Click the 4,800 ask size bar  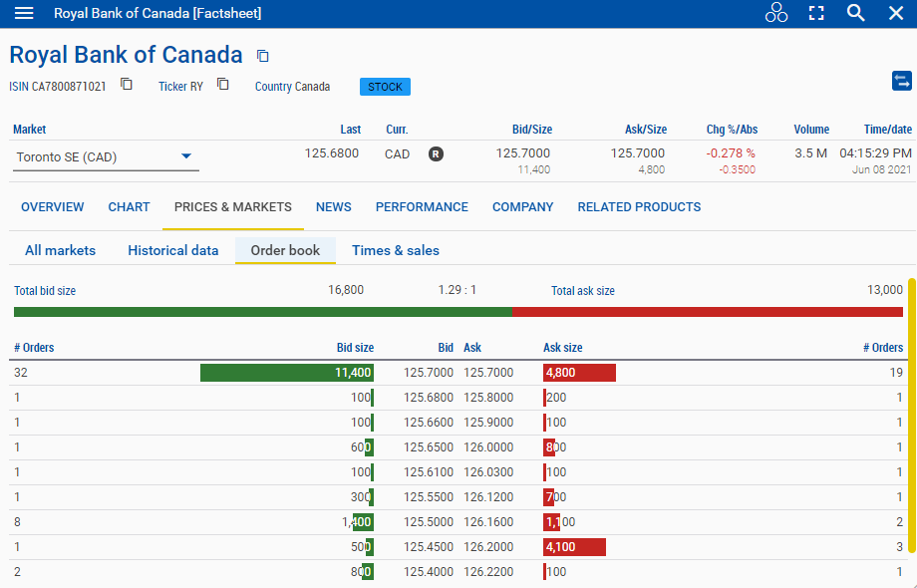(x=579, y=373)
